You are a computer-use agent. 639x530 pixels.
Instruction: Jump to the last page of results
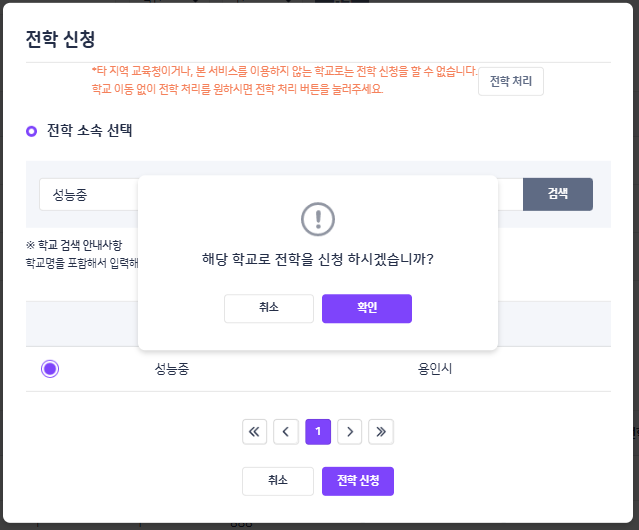click(381, 432)
